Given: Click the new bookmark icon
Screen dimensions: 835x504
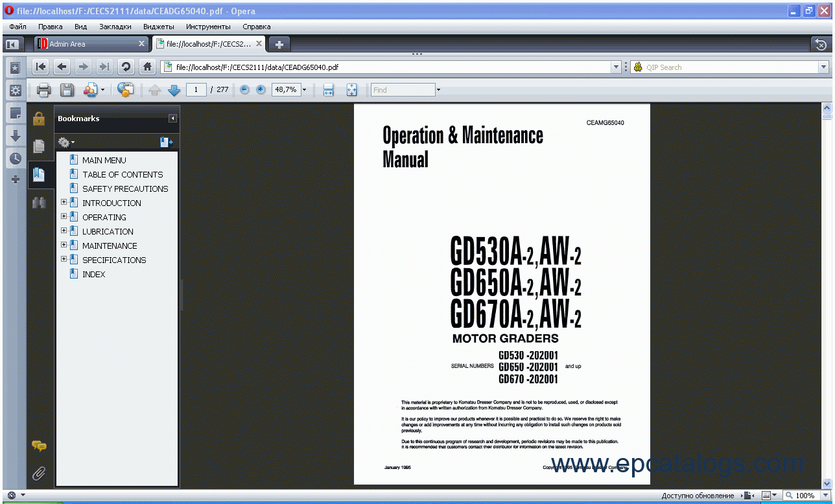Looking at the screenshot, I should (167, 142).
